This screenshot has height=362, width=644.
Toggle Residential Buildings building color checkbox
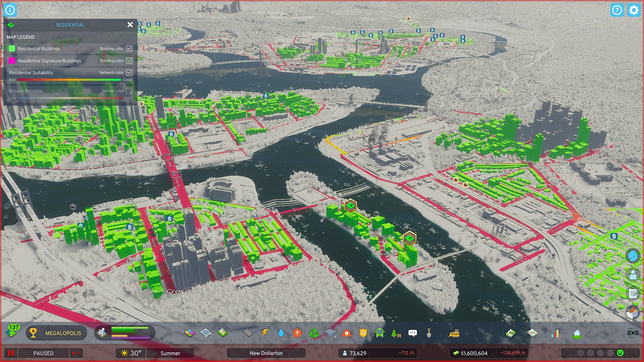click(x=129, y=49)
